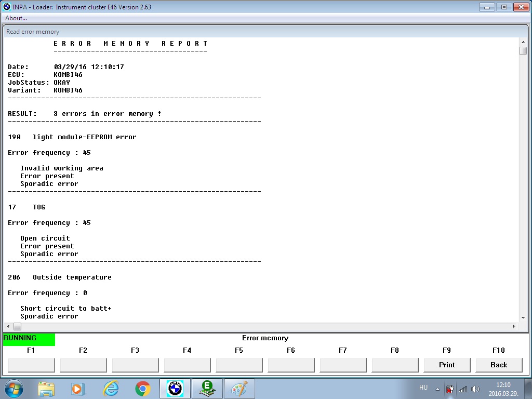Image resolution: width=532 pixels, height=399 pixels.
Task: Minimize the INPA window
Action: coord(487,7)
